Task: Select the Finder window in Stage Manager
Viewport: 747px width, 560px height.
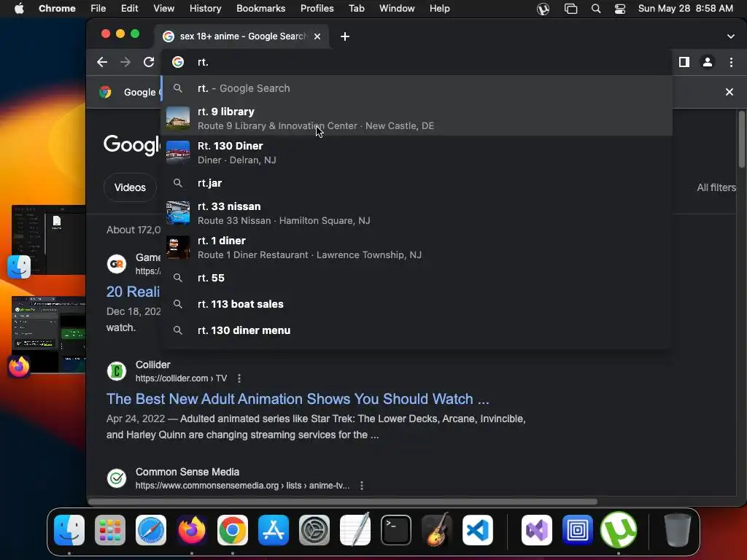Action: coord(49,239)
